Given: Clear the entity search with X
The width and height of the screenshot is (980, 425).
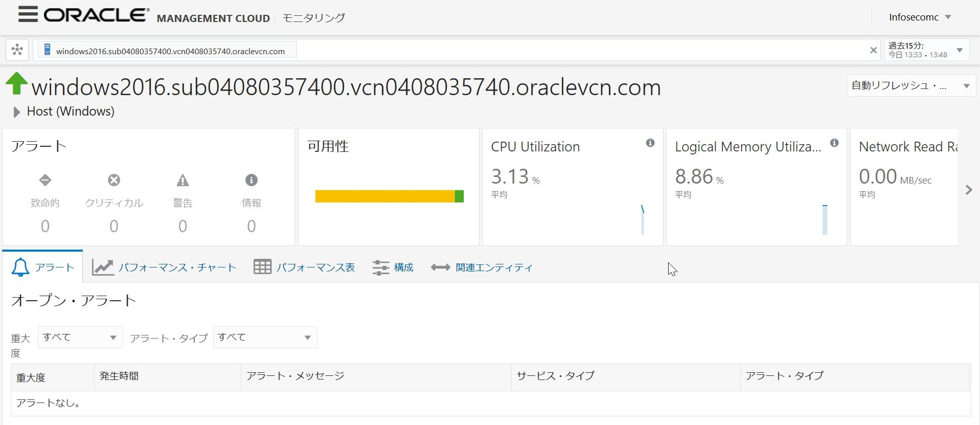Looking at the screenshot, I should (873, 50).
